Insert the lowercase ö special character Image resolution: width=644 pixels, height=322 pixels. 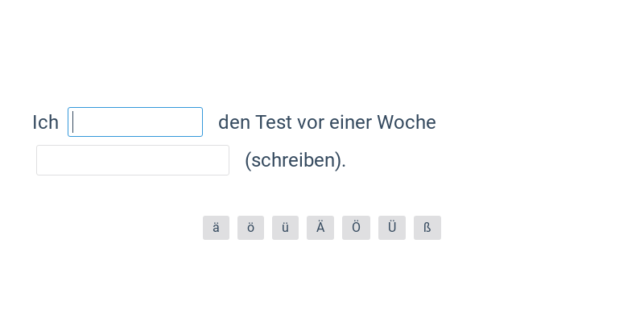pyautogui.click(x=250, y=228)
